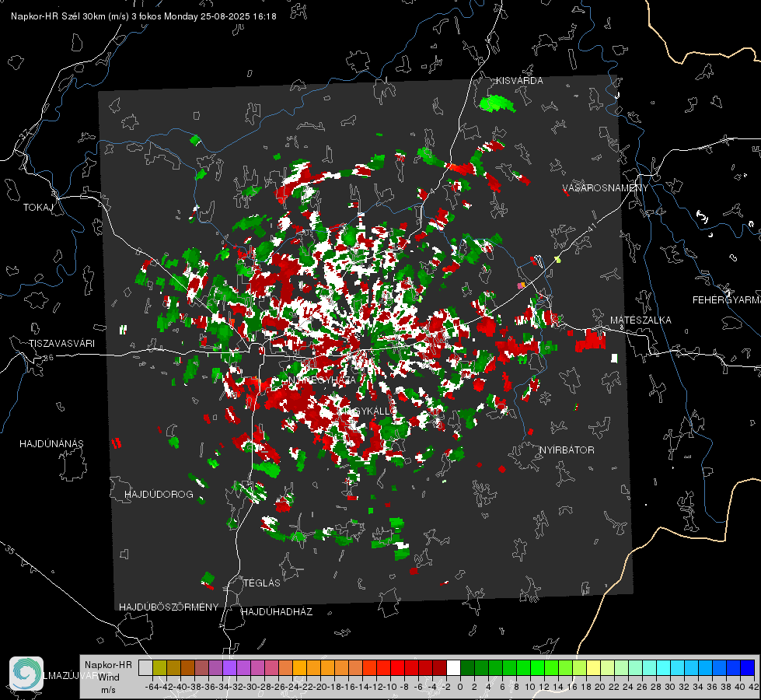Click the FEHÉRGYARMAT label by the map edge

[726, 300]
